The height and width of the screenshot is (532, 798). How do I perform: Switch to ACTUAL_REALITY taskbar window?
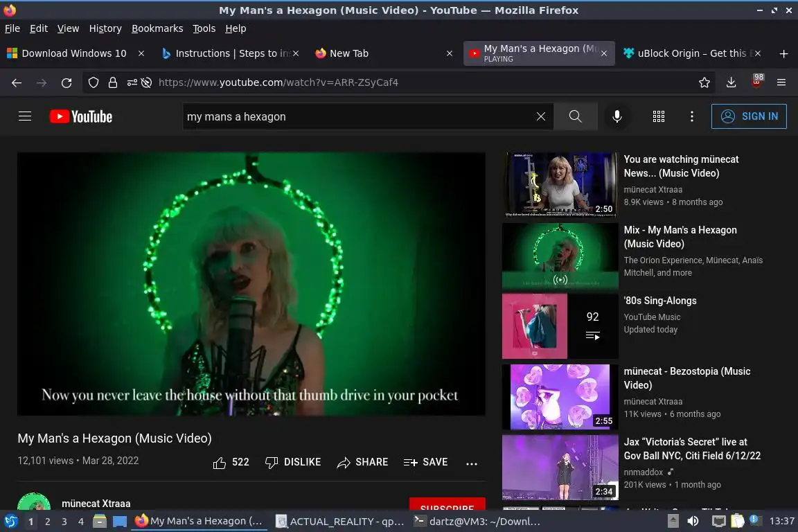(x=339, y=522)
